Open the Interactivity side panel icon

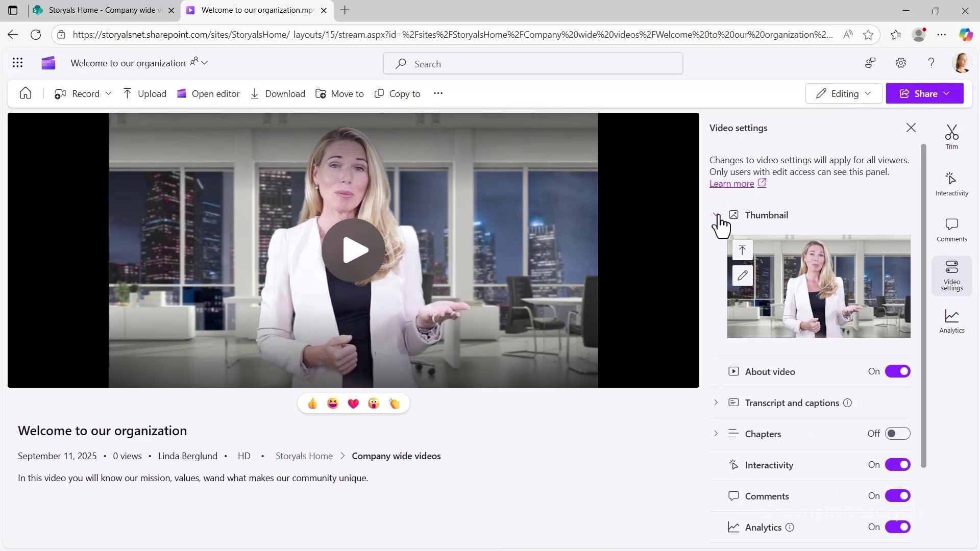click(x=951, y=183)
